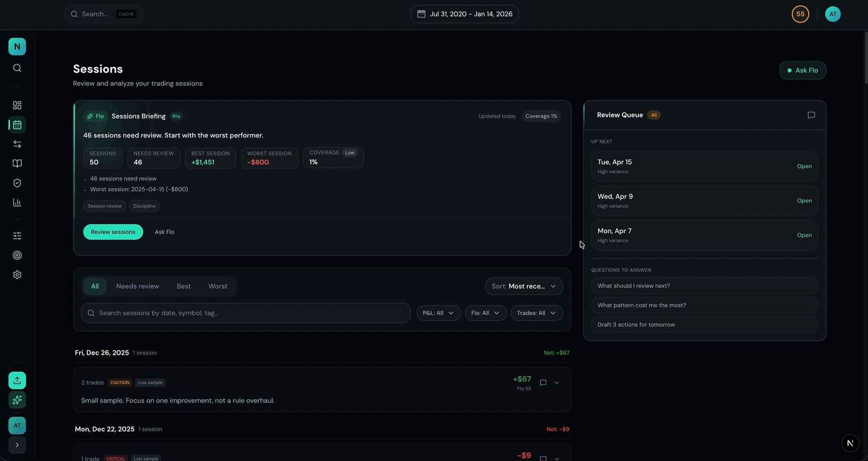Click the target goals icon in sidebar
This screenshot has height=461, width=868.
pyautogui.click(x=17, y=255)
